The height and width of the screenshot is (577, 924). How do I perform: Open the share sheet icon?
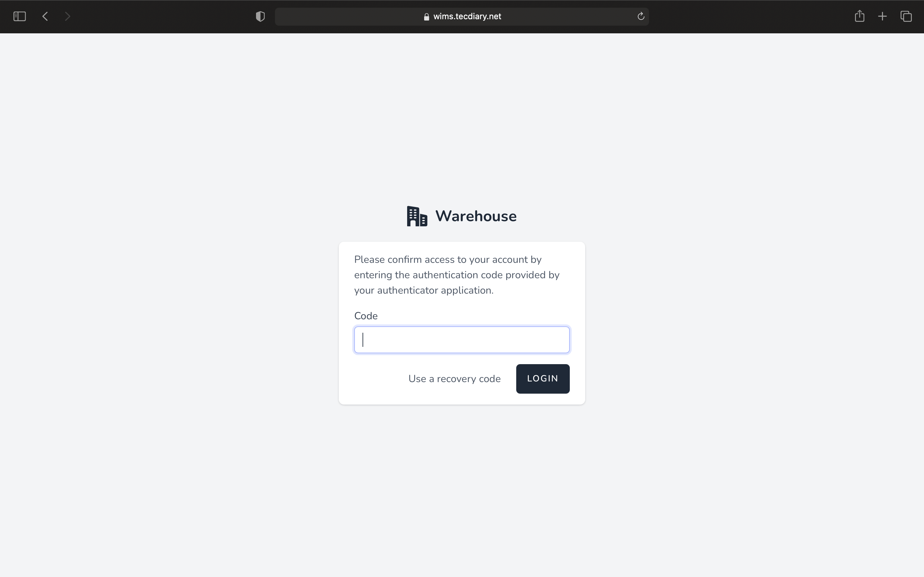(859, 16)
